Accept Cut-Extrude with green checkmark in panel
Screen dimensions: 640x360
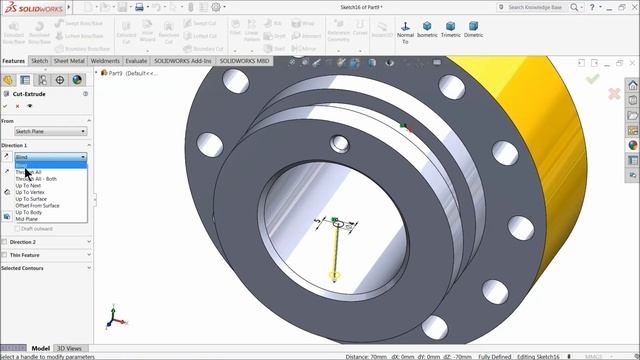pos(5,106)
